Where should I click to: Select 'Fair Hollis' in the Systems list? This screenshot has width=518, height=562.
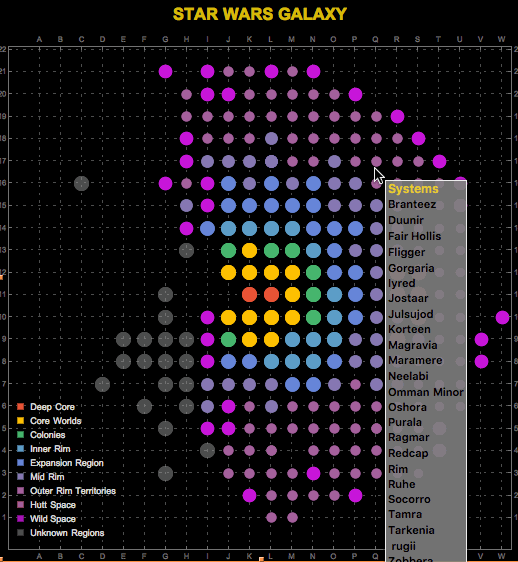click(x=415, y=236)
